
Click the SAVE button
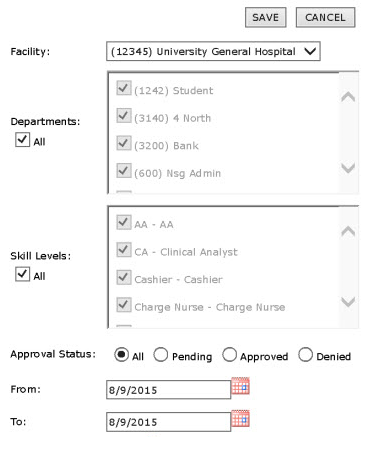[x=266, y=17]
